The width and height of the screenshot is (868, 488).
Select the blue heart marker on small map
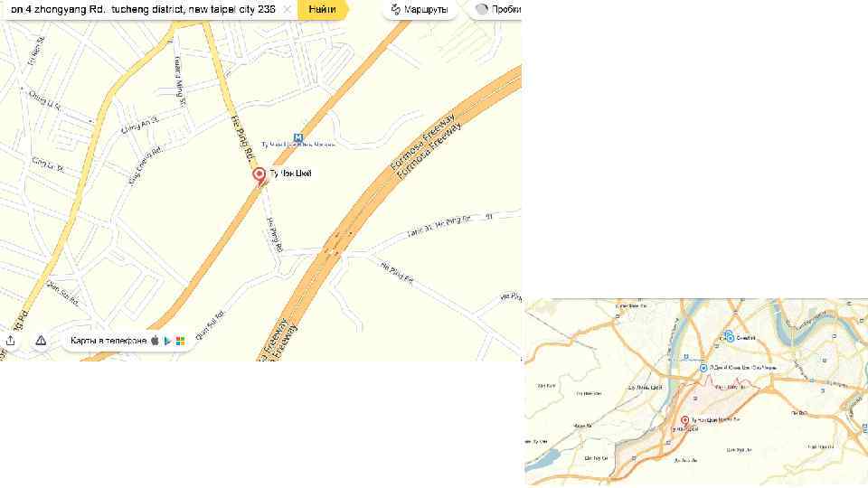(703, 368)
